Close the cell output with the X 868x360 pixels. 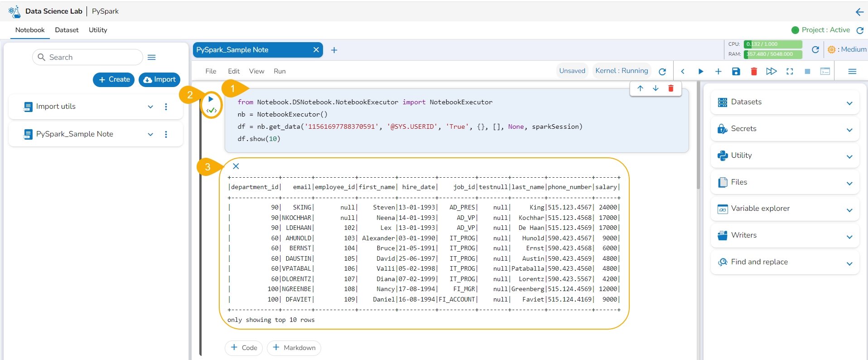coord(236,166)
